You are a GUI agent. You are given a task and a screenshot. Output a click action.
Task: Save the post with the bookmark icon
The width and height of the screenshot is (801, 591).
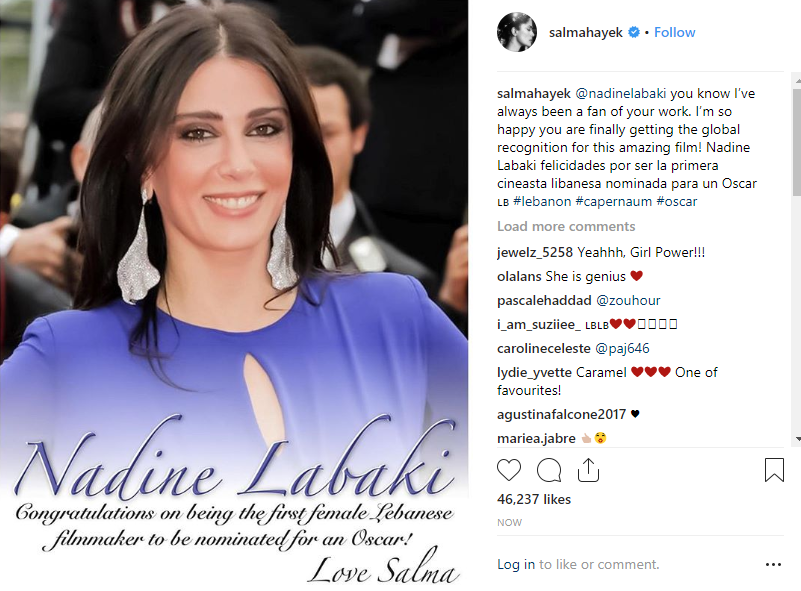774,470
